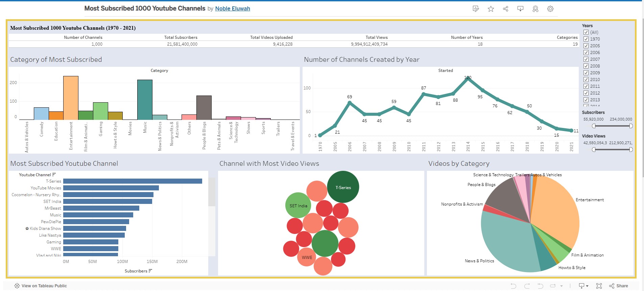Toggle the (All) years checkbox
Viewport: 644px width, 291px height.
(586, 32)
